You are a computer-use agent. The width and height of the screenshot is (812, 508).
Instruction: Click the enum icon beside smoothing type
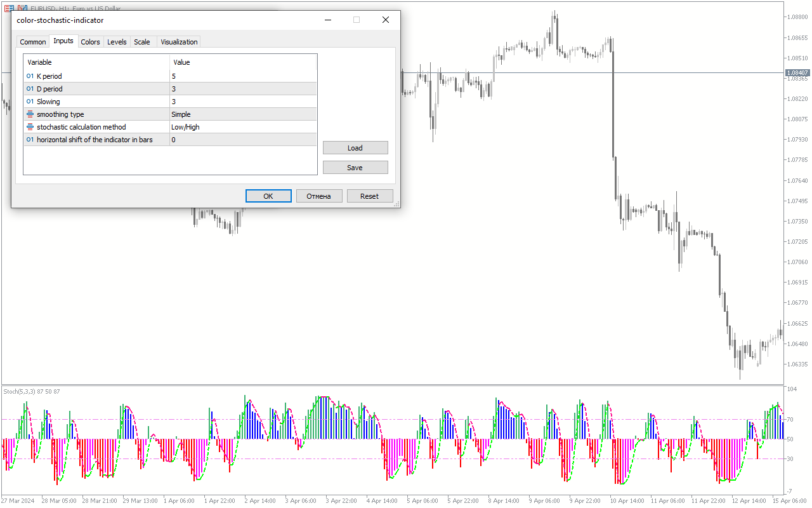tap(30, 114)
